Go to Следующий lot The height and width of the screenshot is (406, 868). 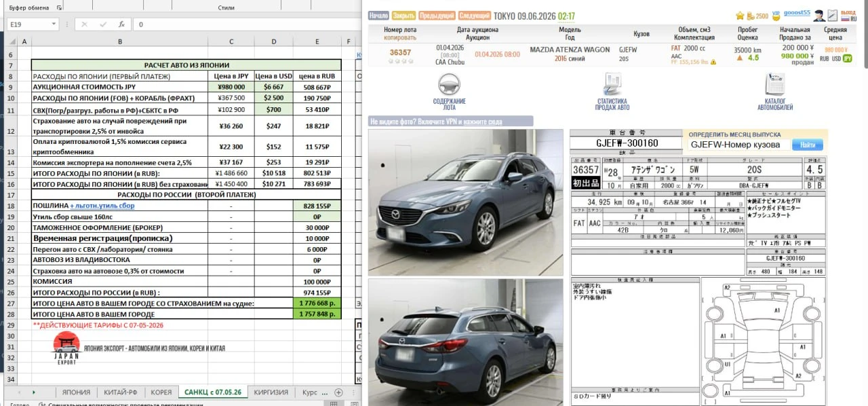(475, 16)
